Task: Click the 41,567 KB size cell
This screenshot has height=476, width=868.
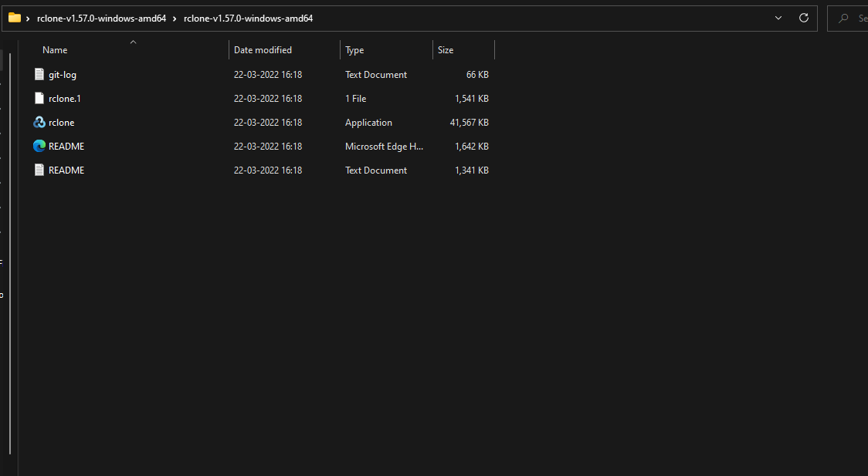Action: (x=470, y=122)
